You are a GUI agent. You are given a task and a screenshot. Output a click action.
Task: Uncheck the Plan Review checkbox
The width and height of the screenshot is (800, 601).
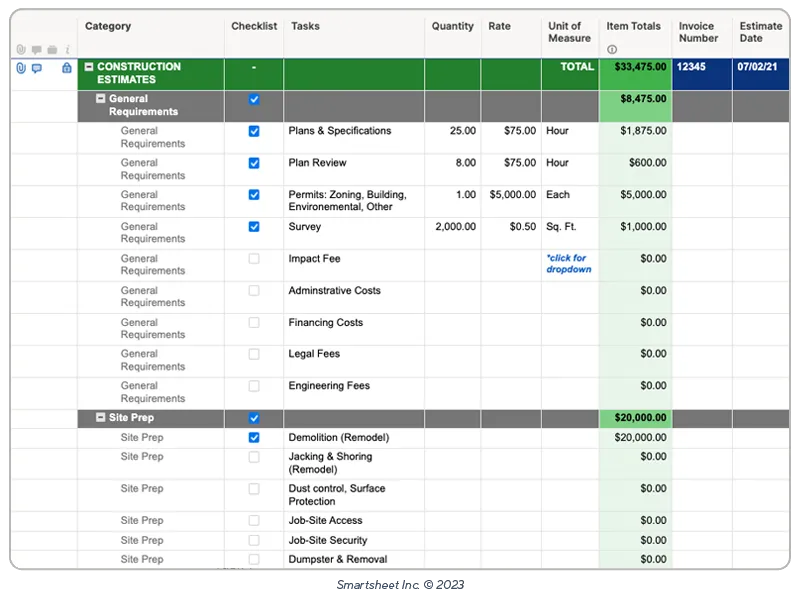click(x=254, y=163)
